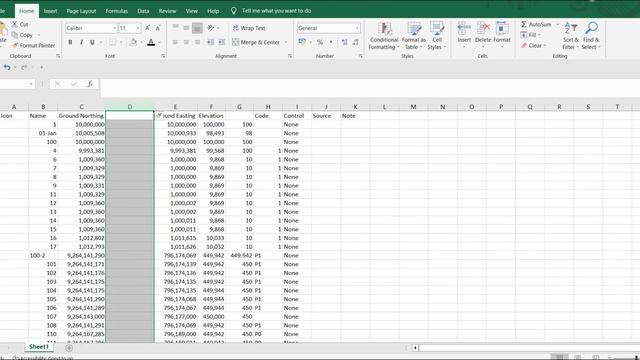Screen dimensions: 640x360
Task: Click the Redo arrow
Action: (x=24, y=67)
